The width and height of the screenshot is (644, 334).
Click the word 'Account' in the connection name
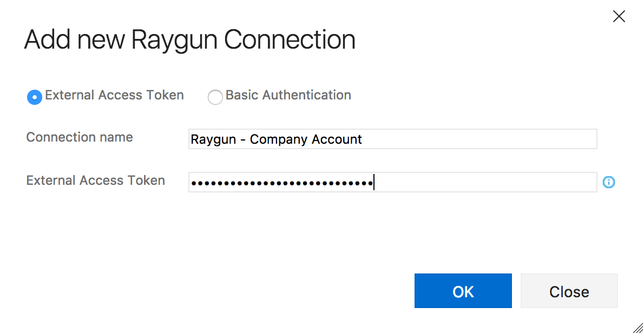click(x=337, y=139)
